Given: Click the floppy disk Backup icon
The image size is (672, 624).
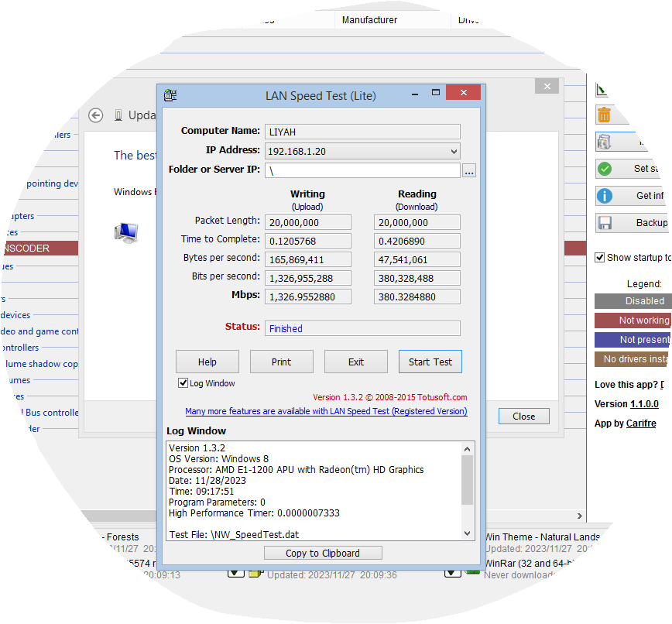Looking at the screenshot, I should coord(605,223).
